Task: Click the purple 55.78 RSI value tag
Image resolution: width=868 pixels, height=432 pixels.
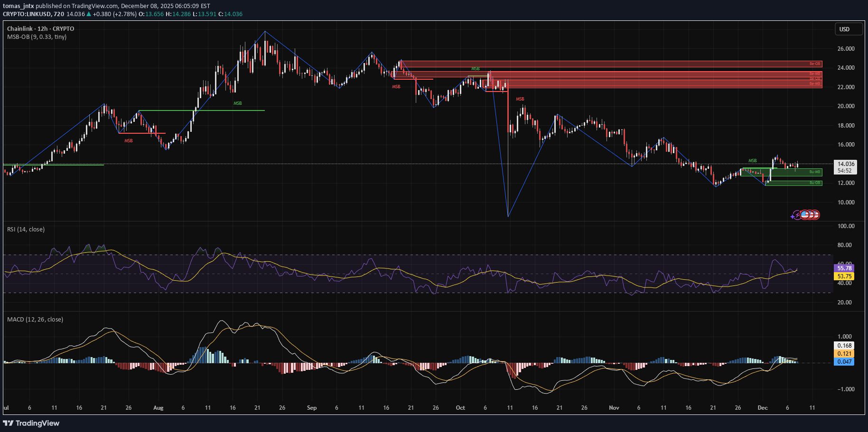Action: tap(844, 268)
